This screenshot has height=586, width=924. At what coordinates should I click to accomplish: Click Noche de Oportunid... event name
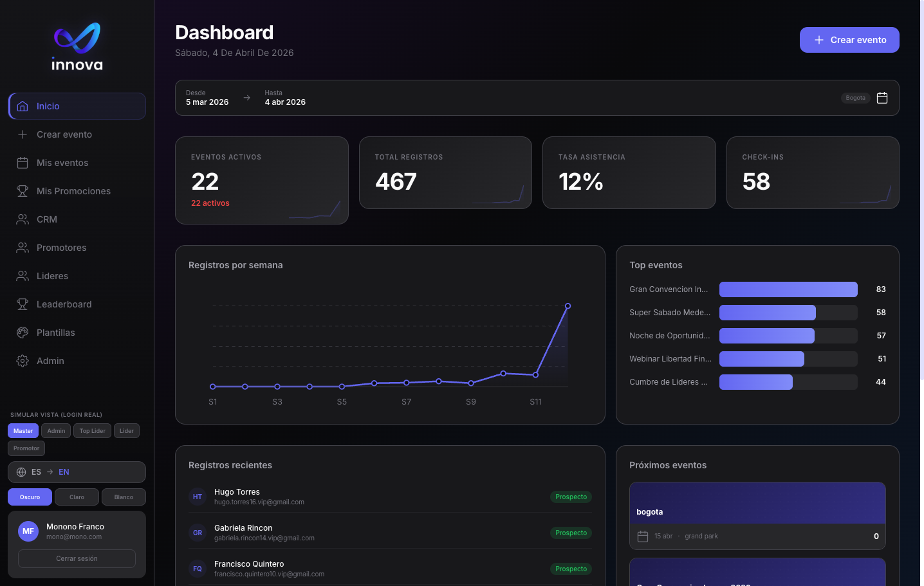click(x=670, y=336)
